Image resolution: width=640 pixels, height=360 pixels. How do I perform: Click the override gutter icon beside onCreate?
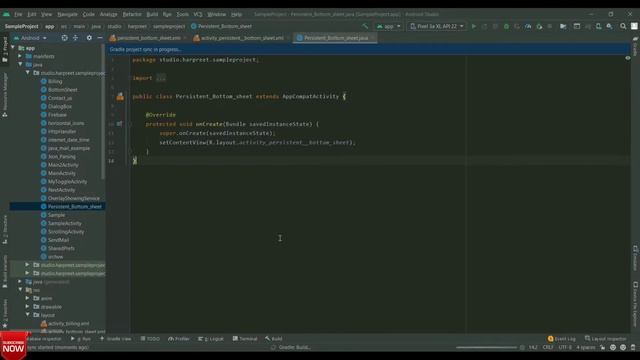[119, 124]
